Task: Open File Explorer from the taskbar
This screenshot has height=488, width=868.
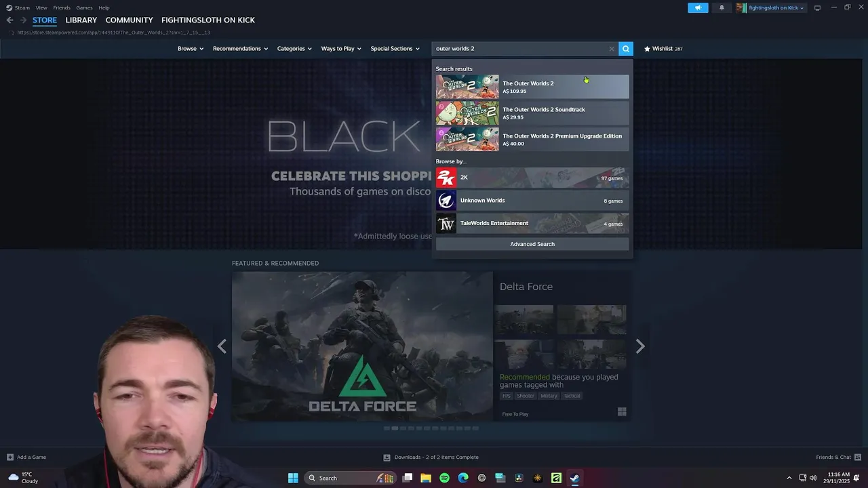Action: click(x=426, y=478)
